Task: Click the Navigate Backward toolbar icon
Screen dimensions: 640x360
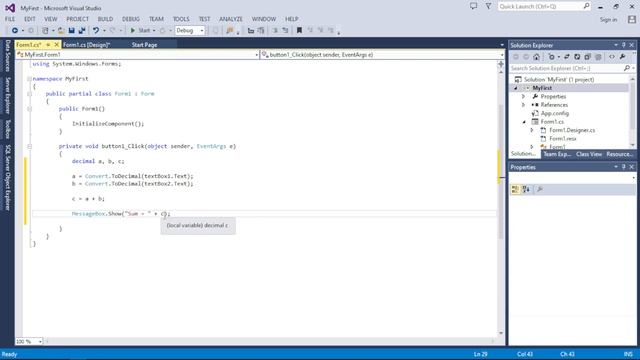Action: coord(15,31)
